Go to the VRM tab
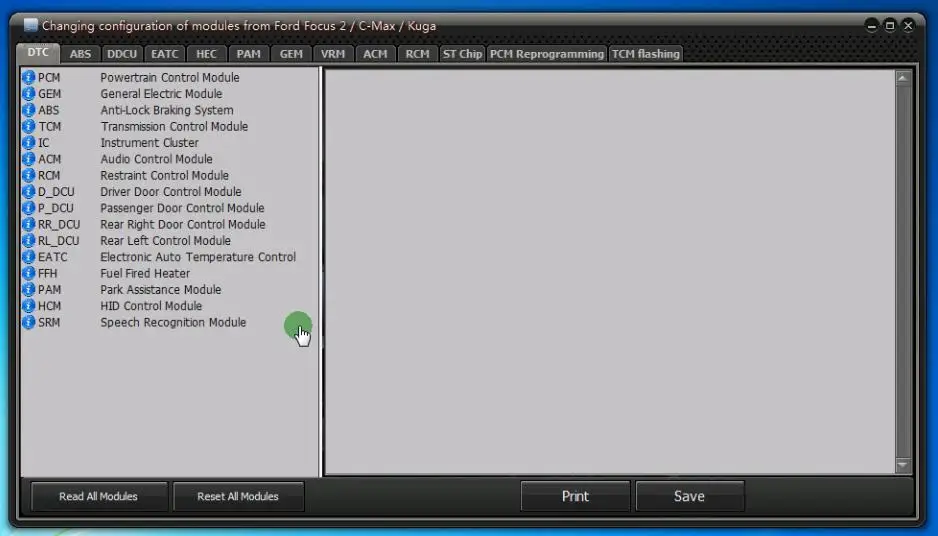 333,54
